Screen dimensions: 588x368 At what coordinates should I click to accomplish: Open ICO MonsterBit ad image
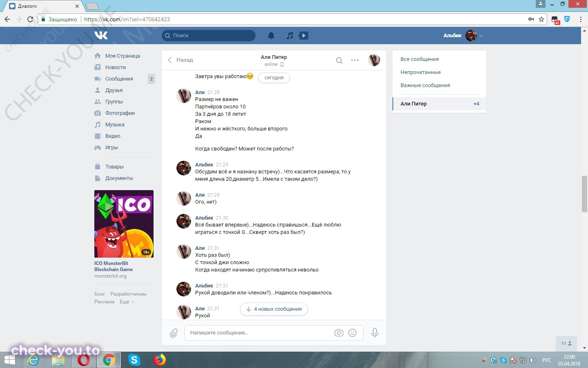124,224
